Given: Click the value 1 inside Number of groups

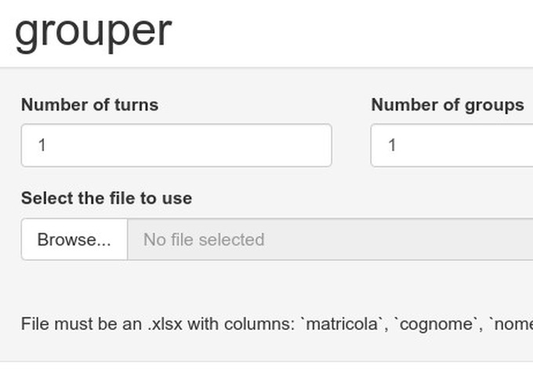Looking at the screenshot, I should pos(392,145).
